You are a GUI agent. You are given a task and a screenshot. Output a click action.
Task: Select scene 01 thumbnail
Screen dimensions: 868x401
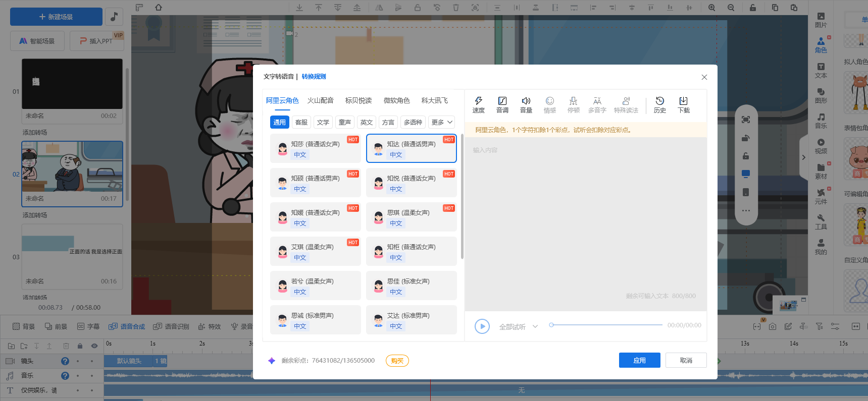click(x=72, y=84)
